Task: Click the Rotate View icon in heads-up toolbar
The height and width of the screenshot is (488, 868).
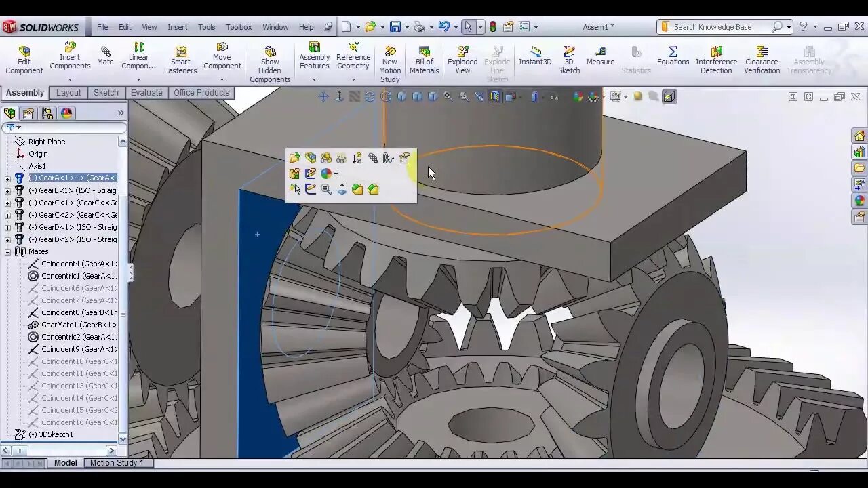Action: click(370, 97)
